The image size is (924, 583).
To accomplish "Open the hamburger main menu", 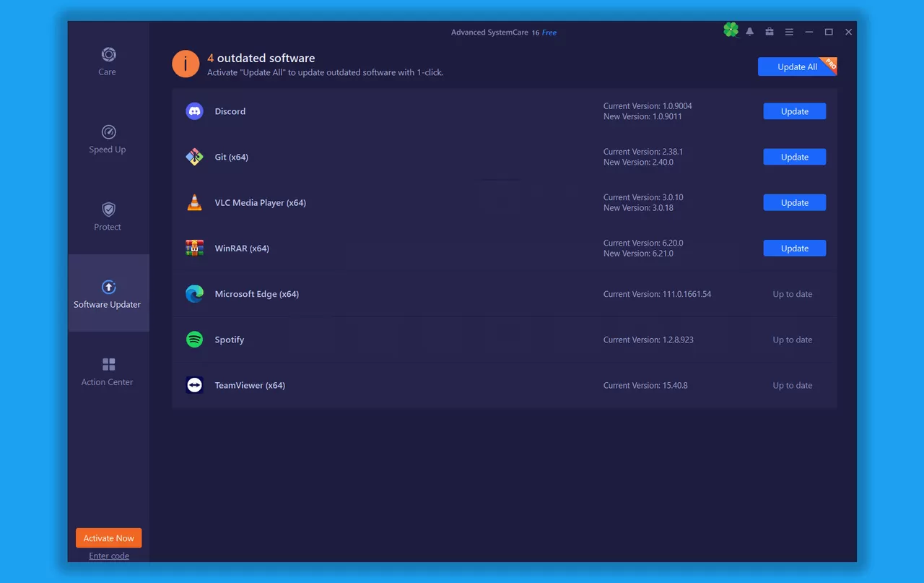I will pos(789,32).
